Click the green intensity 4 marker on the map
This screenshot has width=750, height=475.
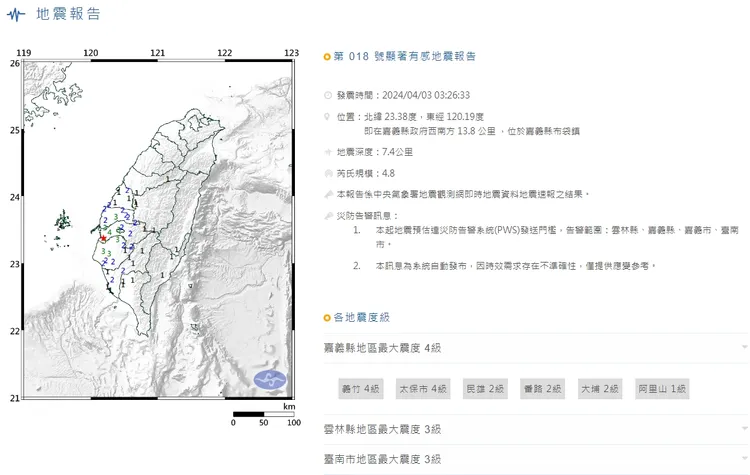pyautogui.click(x=110, y=232)
